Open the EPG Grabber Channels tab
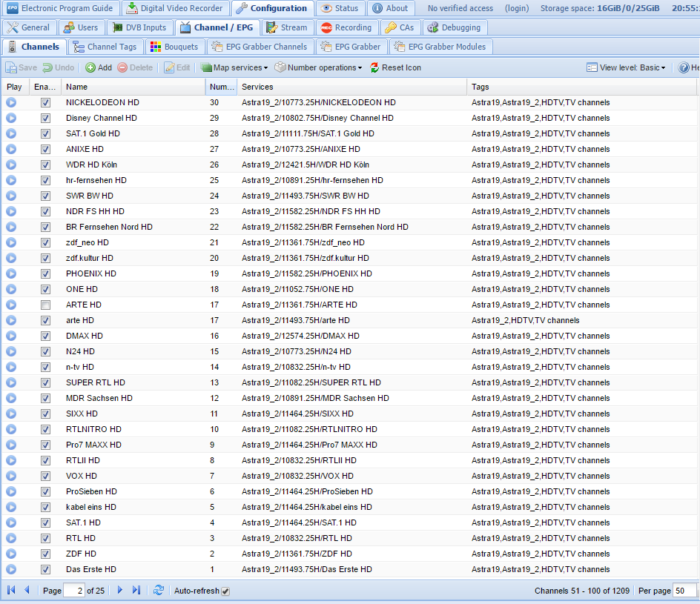Screen dimensions: 700x604 coord(260,47)
